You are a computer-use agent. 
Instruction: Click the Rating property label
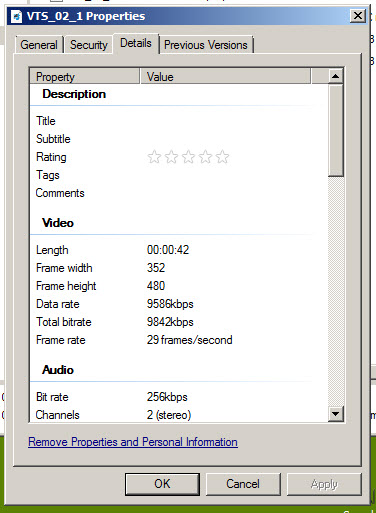coord(51,157)
